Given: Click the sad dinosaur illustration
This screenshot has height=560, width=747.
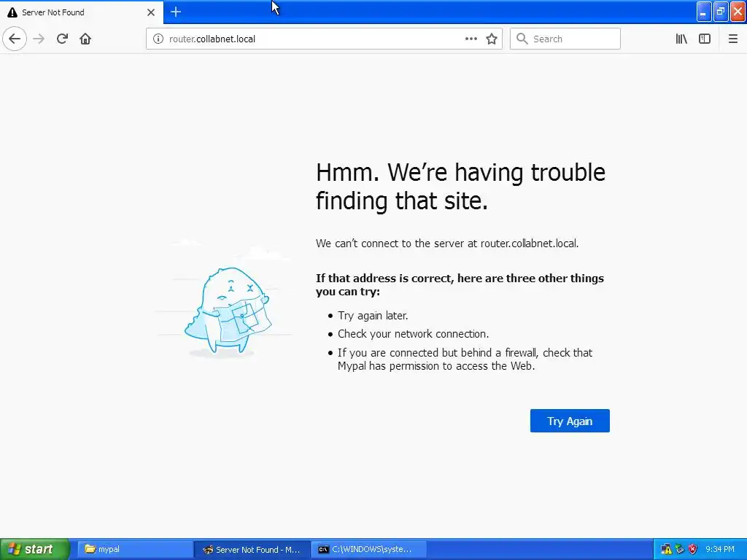Looking at the screenshot, I should 228,311.
